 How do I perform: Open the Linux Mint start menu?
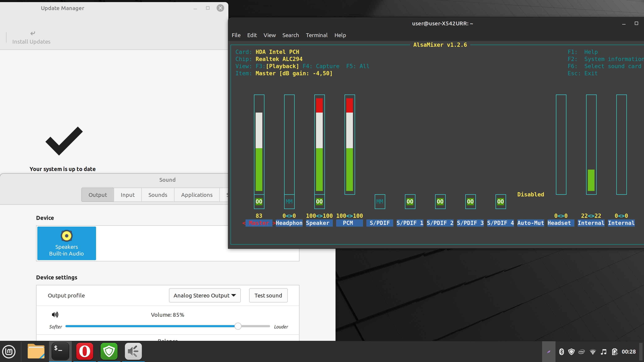coord(9,352)
